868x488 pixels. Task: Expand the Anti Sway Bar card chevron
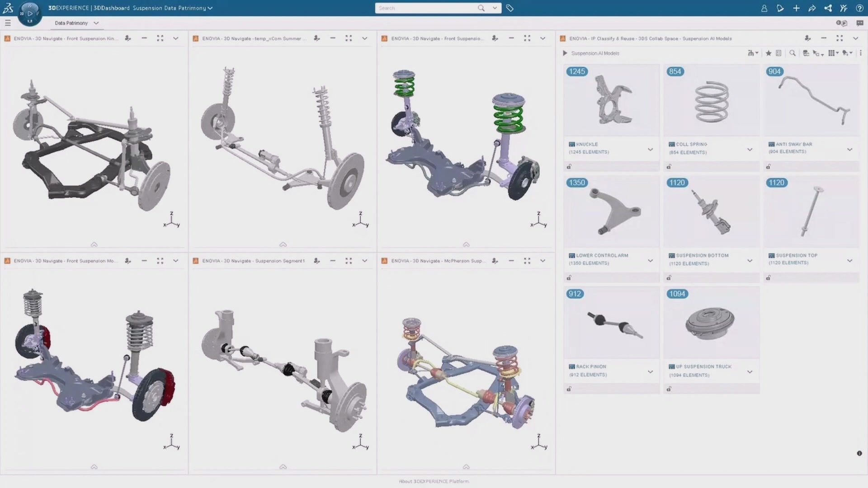(849, 149)
